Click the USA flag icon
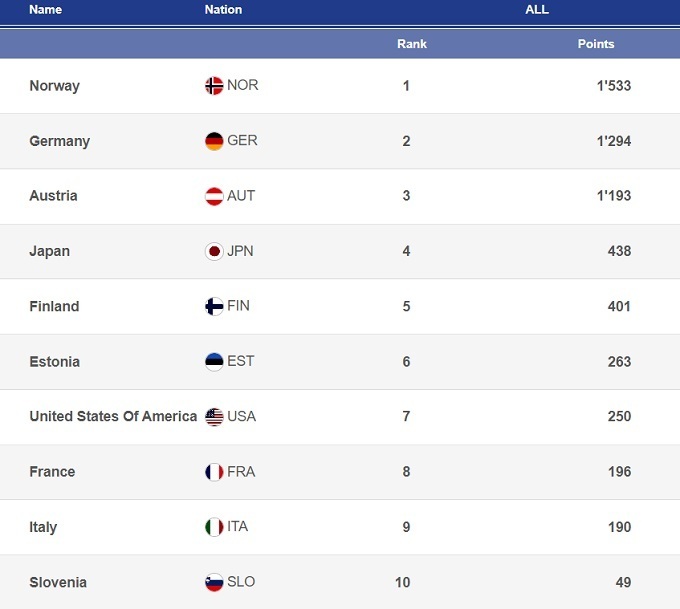680x609 pixels. [214, 417]
